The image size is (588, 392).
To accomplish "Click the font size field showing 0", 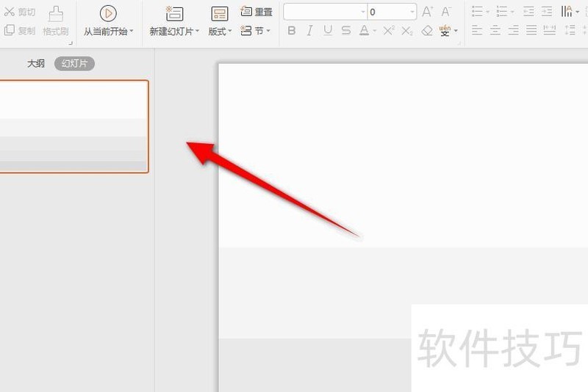I will tap(388, 12).
